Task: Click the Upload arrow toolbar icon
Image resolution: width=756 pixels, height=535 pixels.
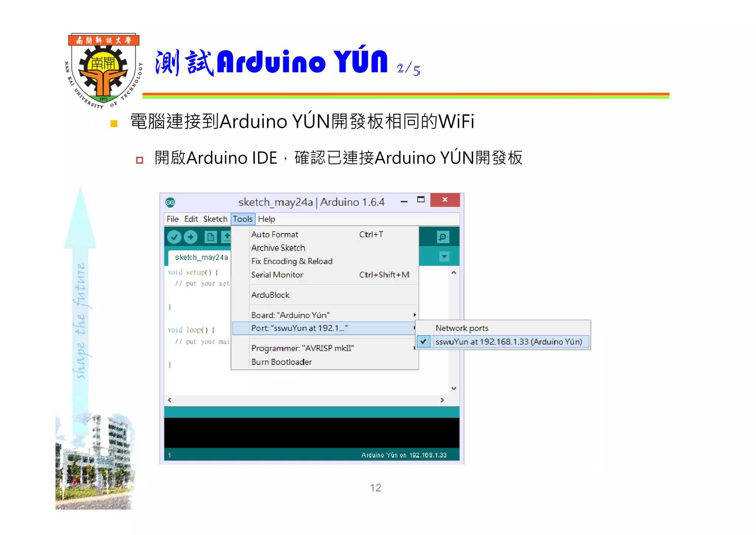Action: pos(190,237)
